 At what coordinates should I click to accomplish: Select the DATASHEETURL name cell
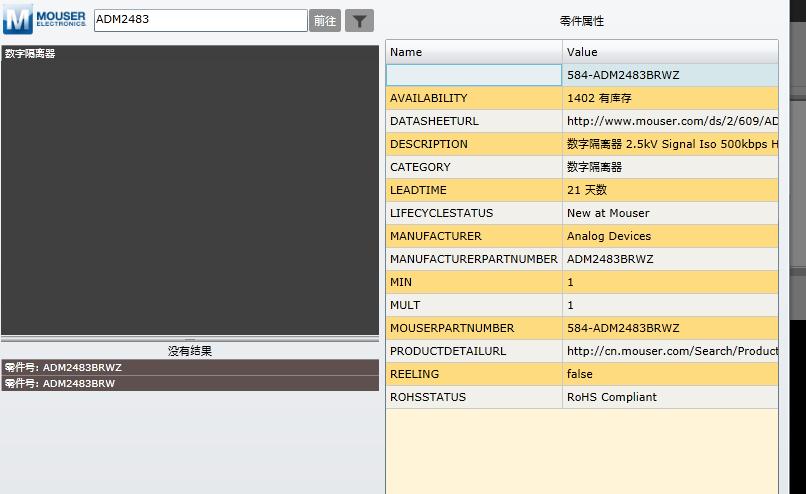[x=474, y=121]
